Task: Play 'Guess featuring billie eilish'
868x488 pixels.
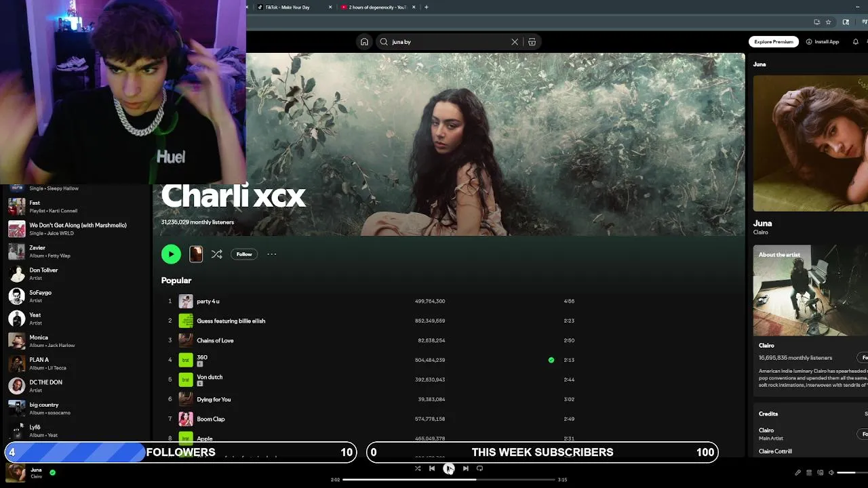Action: 231,321
